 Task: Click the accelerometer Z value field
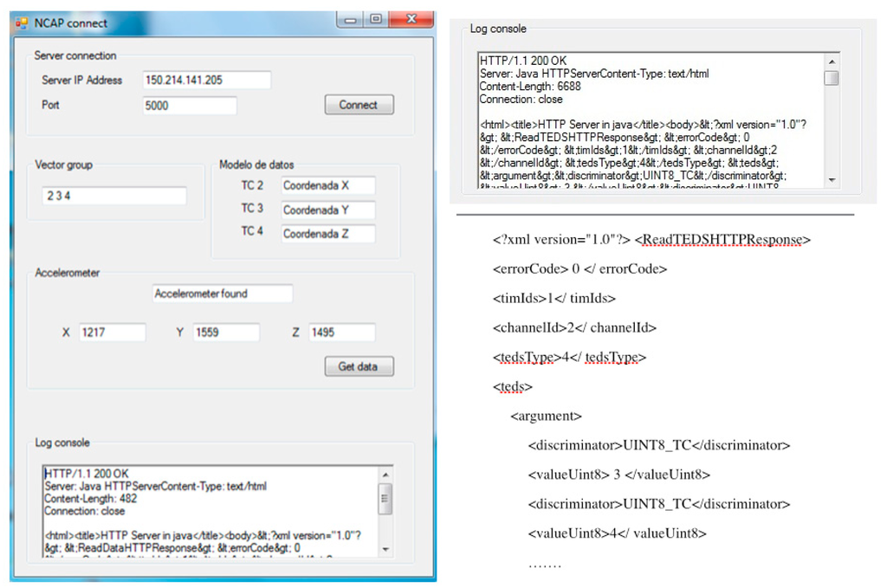[341, 333]
